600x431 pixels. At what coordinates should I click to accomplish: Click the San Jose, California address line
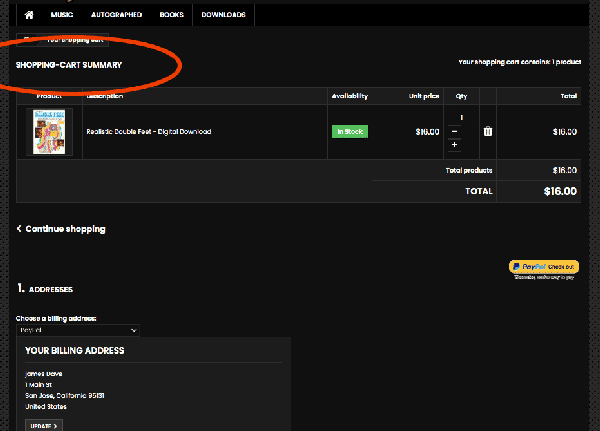[65, 396]
